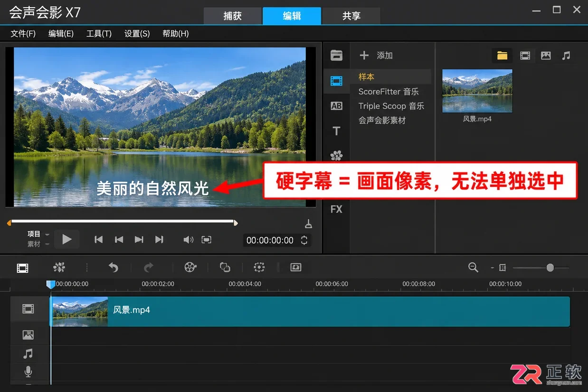Switch the play mode to 素材

[34, 244]
